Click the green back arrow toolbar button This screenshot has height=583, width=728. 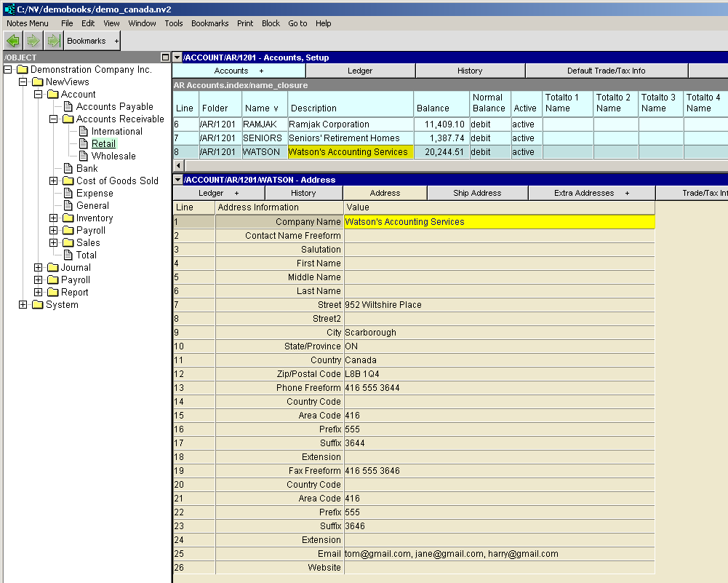[13, 41]
